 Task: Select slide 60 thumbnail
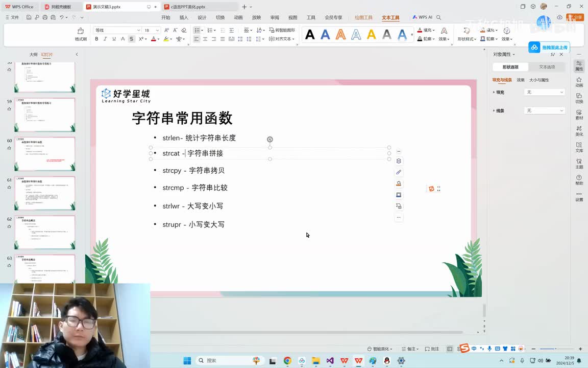click(x=44, y=154)
